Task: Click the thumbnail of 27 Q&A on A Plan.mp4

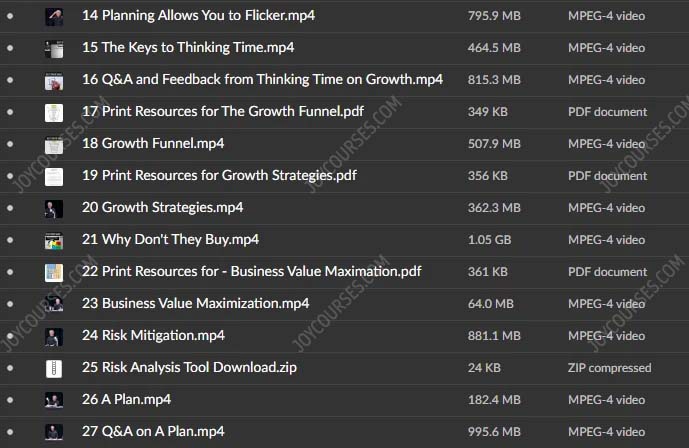Action: (x=54, y=433)
